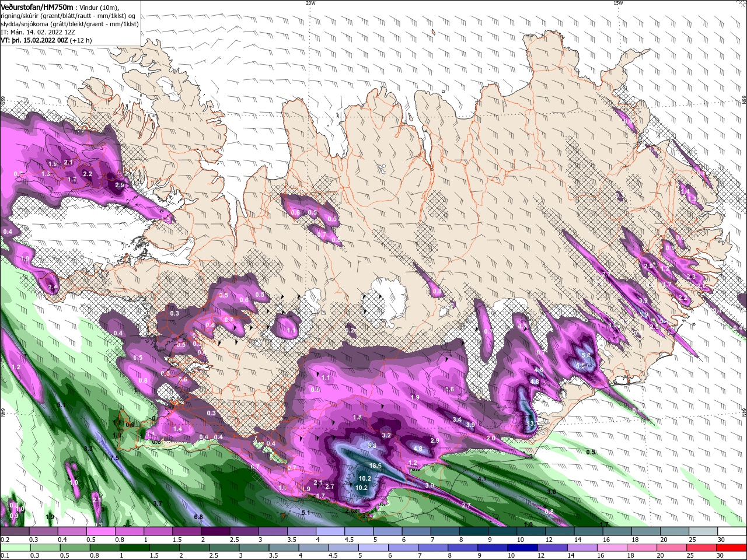Click the valid time 'VT: þri. 15.02.2022 00Z'
Viewport: 747px width, 560px height.
tap(34, 40)
